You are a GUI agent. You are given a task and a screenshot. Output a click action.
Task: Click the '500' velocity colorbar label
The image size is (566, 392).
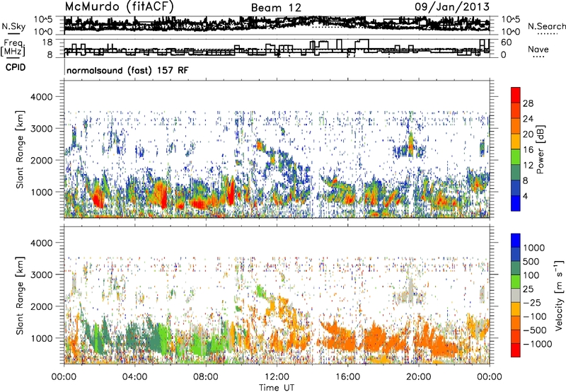pyautogui.click(x=531, y=261)
